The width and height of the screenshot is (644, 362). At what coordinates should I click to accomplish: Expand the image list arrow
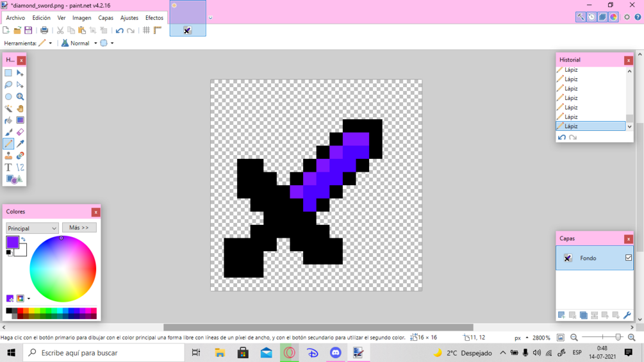pos(210,18)
